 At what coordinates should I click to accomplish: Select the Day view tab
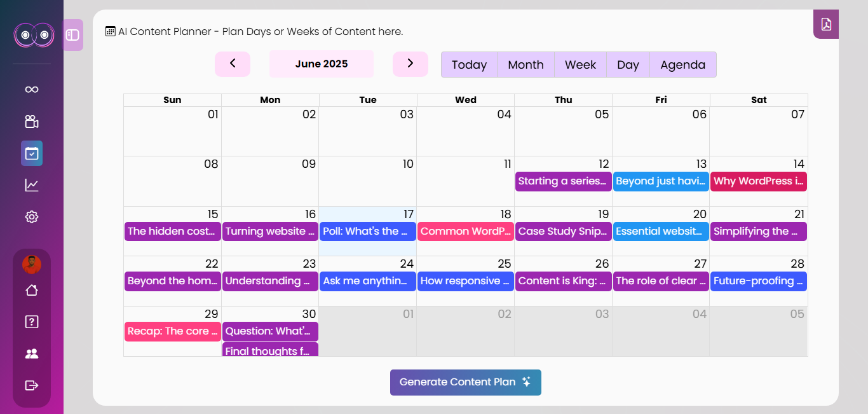628,65
